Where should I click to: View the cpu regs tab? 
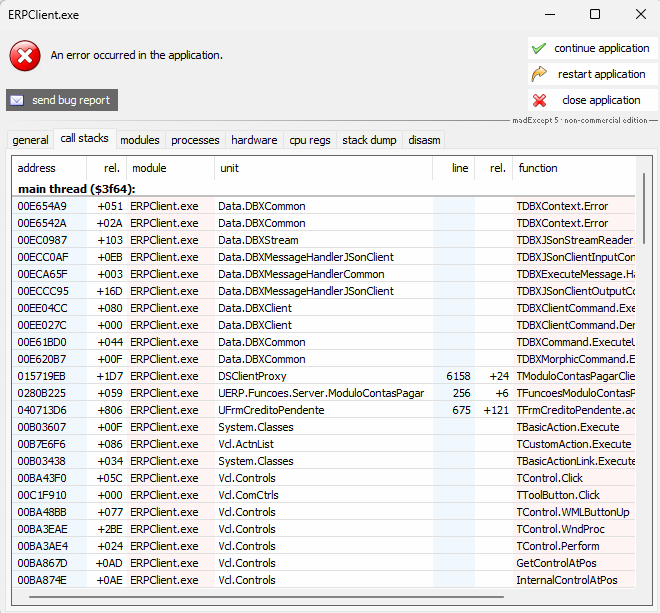coord(310,140)
